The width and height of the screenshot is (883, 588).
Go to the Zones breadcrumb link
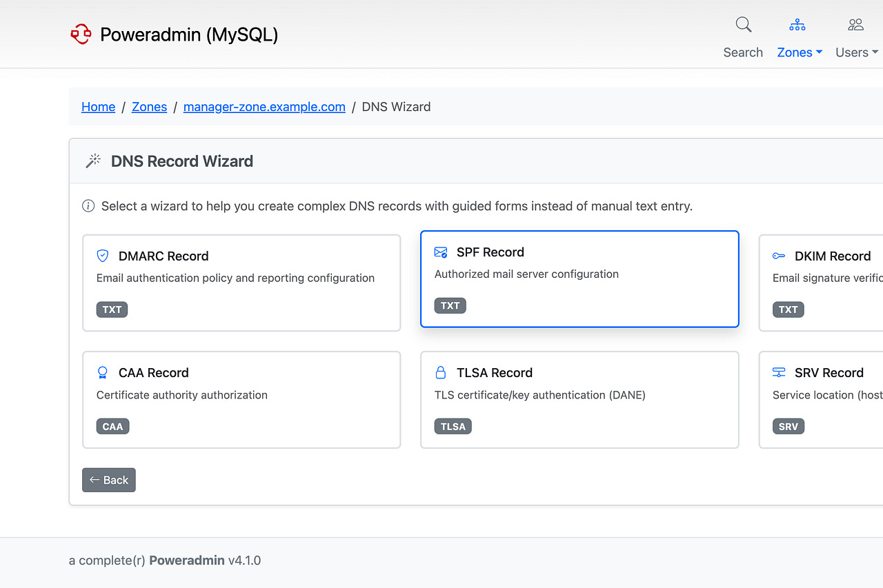[x=150, y=107]
